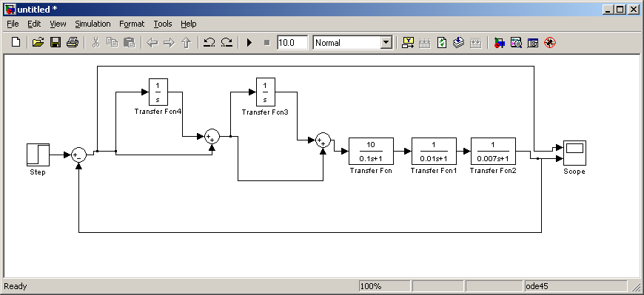
Task: Paste with the clipboard icon
Action: 130,42
